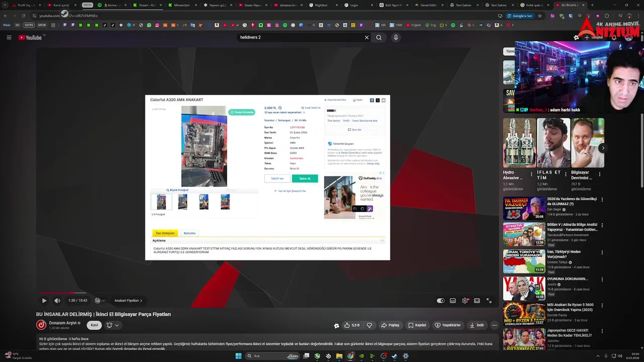This screenshot has width=644, height=362.
Task: Dislike the video
Action: (369, 325)
